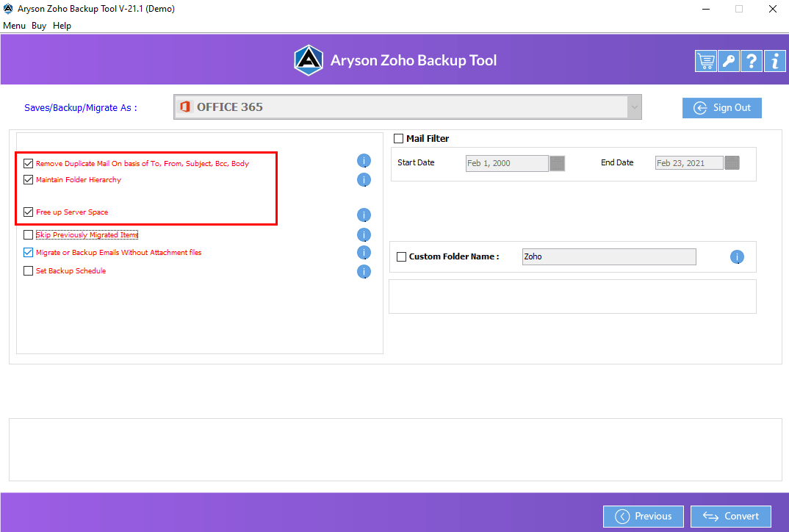Open the Start Date calendar picker

tap(557, 163)
